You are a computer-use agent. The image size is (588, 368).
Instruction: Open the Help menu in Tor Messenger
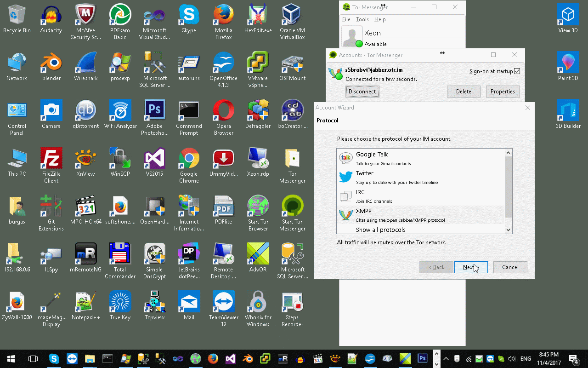pyautogui.click(x=379, y=19)
